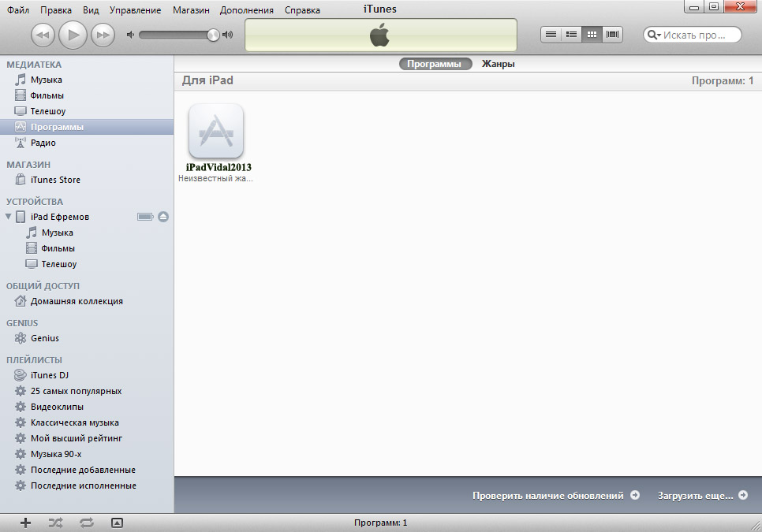Viewport: 762px width, 532px height.
Task: Toggle shuffle mode
Action: (55, 523)
